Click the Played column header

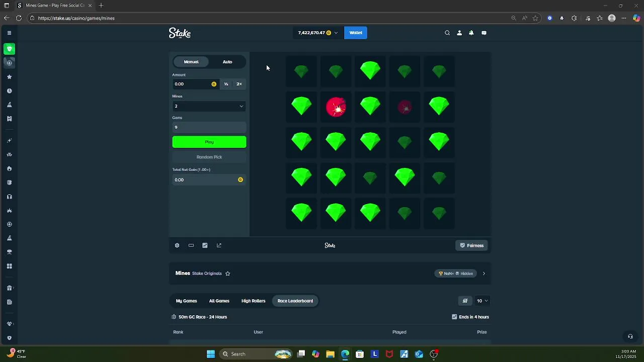(399, 332)
